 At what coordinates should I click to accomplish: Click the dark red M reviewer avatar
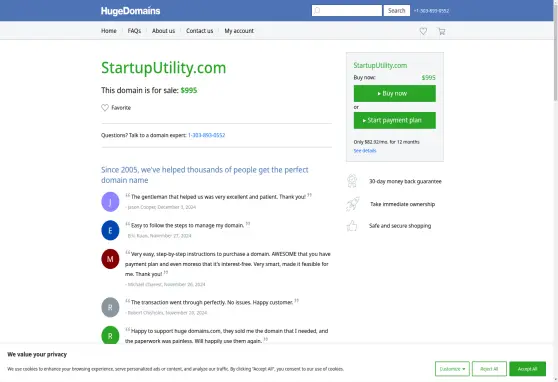(x=110, y=259)
